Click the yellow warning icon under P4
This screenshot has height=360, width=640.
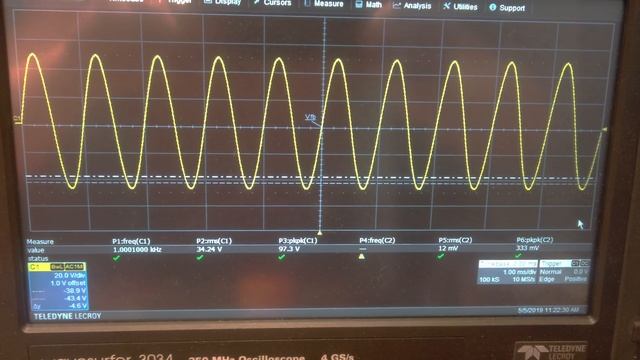361,256
